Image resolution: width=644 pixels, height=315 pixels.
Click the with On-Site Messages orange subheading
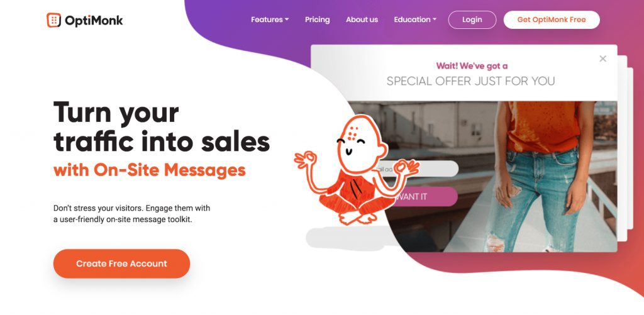pyautogui.click(x=150, y=170)
